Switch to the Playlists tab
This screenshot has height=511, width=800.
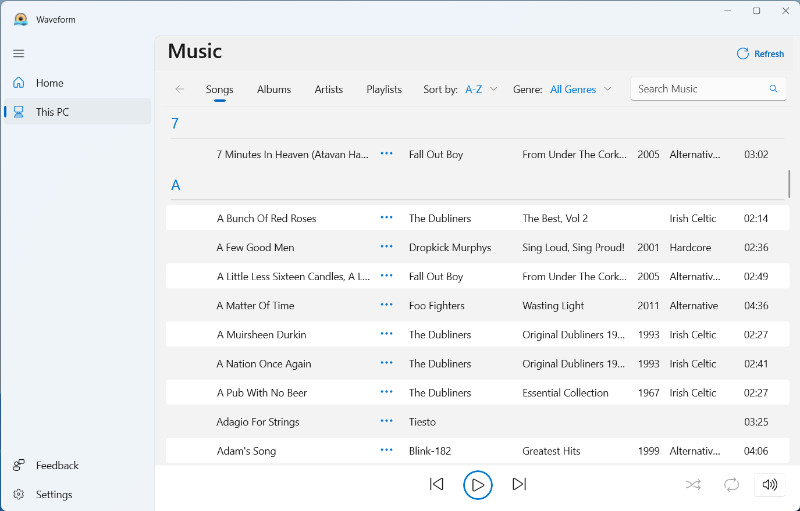tap(384, 90)
